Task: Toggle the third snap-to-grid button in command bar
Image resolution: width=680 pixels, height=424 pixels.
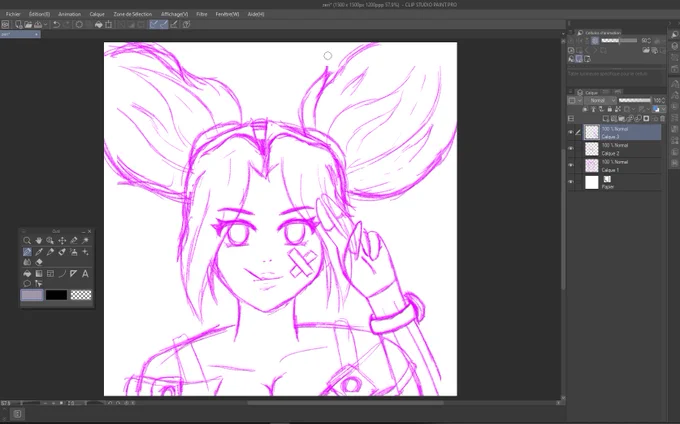Action: click(174, 24)
